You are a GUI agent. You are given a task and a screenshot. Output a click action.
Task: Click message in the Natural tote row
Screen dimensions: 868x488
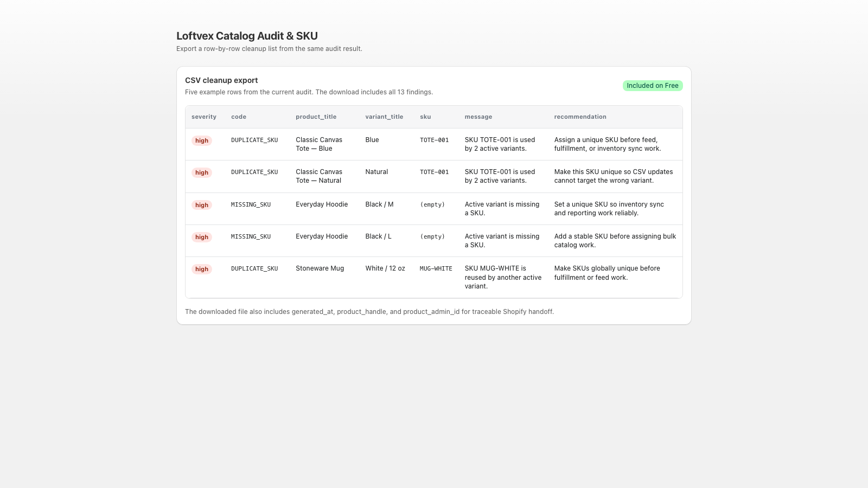(x=500, y=176)
